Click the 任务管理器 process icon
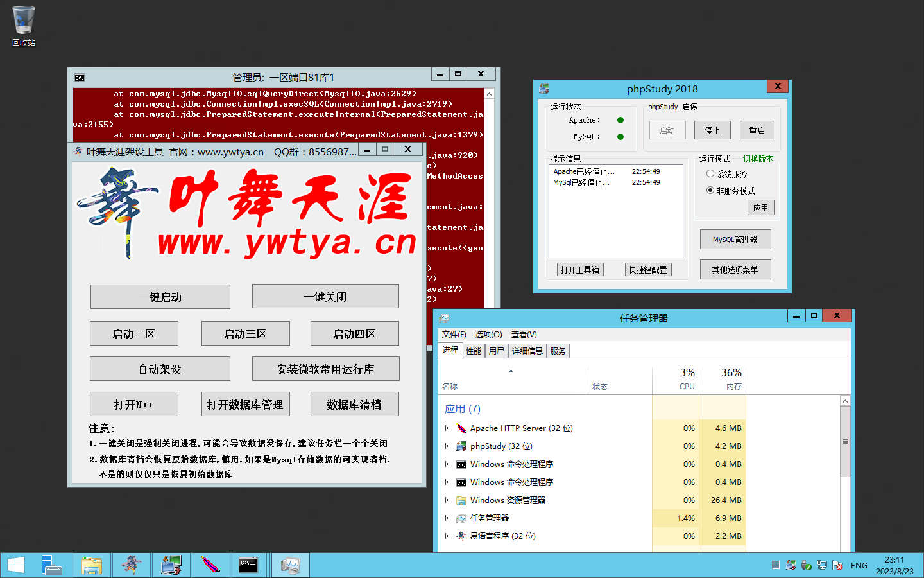Screen dimensions: 924x578 click(461, 518)
